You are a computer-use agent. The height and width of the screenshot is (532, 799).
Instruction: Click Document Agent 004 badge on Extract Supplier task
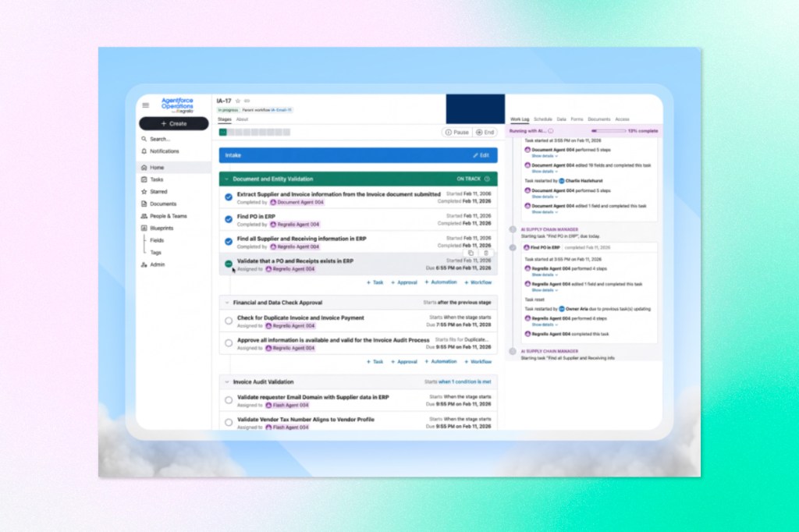(297, 202)
